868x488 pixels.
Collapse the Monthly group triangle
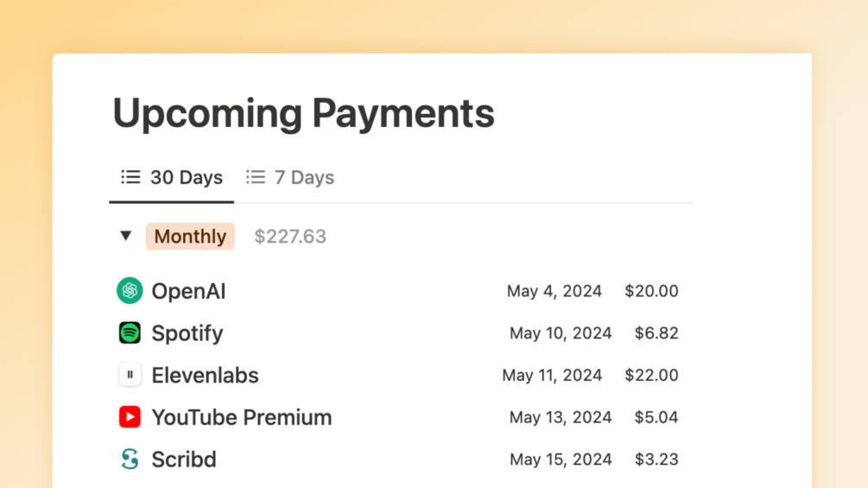[126, 236]
